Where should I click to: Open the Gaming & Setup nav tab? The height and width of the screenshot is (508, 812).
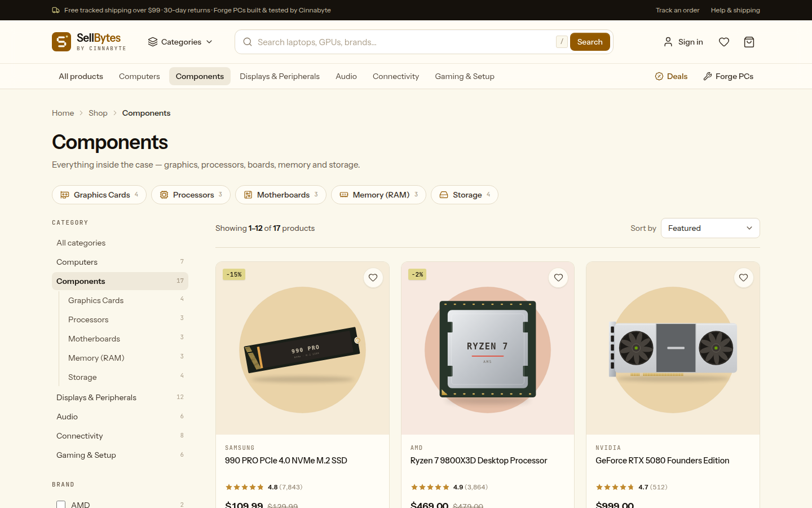465,76
